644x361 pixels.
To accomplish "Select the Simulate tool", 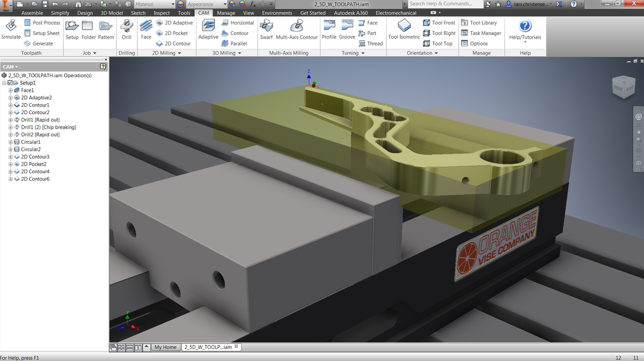I will [x=11, y=30].
